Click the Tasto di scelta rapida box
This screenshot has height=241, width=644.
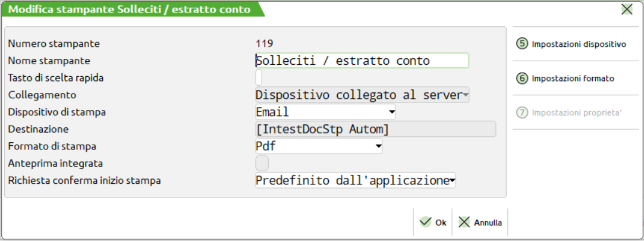259,77
